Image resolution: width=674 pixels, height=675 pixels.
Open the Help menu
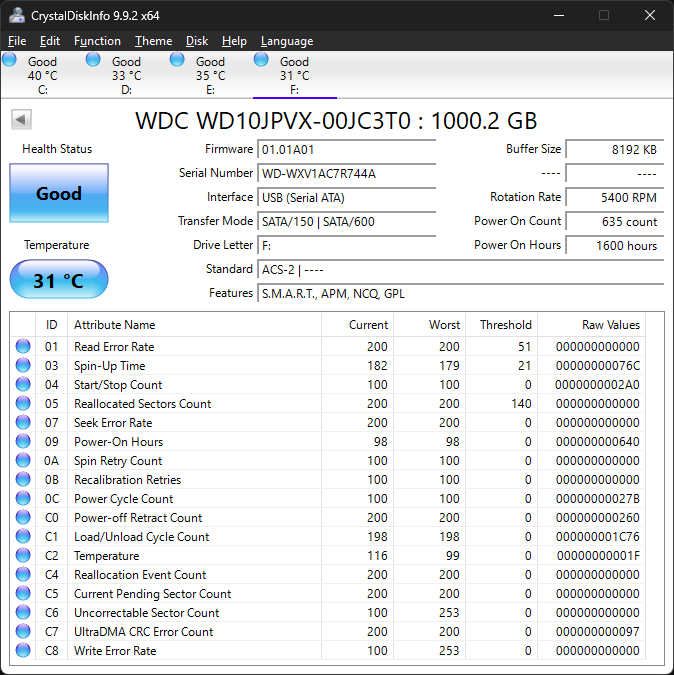click(234, 41)
